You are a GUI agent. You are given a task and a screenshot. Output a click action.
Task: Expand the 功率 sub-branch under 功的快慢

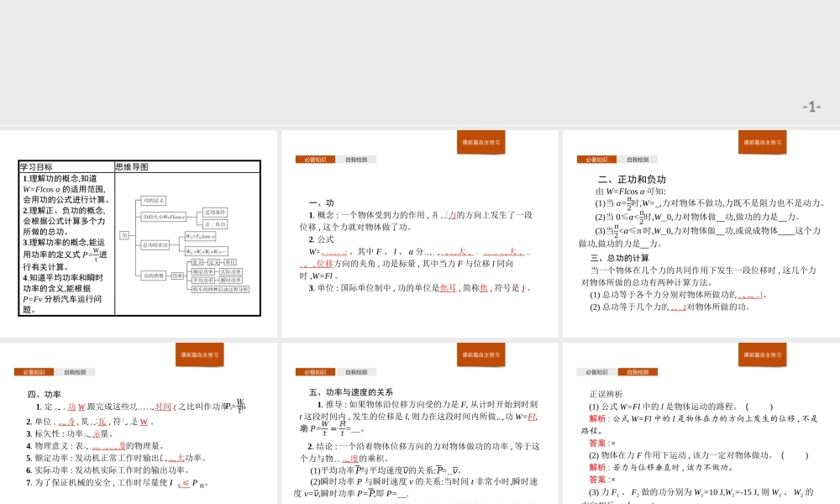point(178,276)
